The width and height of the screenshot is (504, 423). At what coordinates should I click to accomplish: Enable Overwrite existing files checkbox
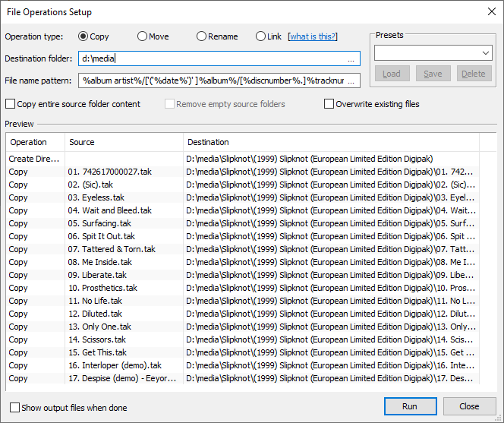click(329, 104)
